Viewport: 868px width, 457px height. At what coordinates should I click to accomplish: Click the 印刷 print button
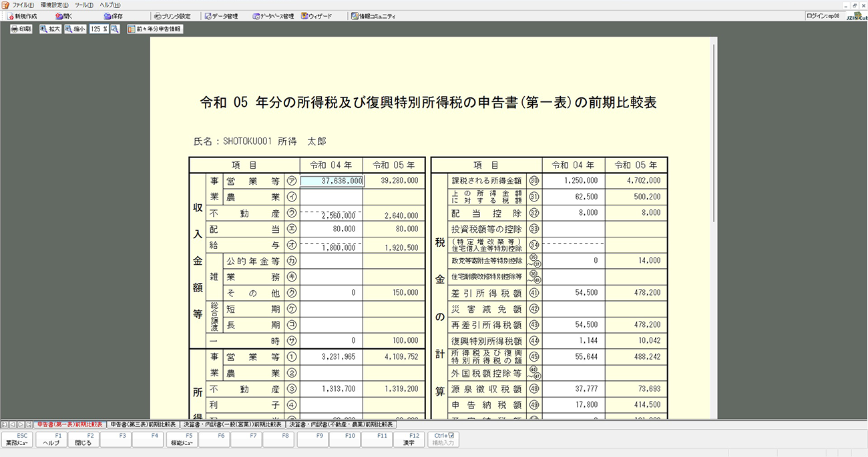[21, 29]
